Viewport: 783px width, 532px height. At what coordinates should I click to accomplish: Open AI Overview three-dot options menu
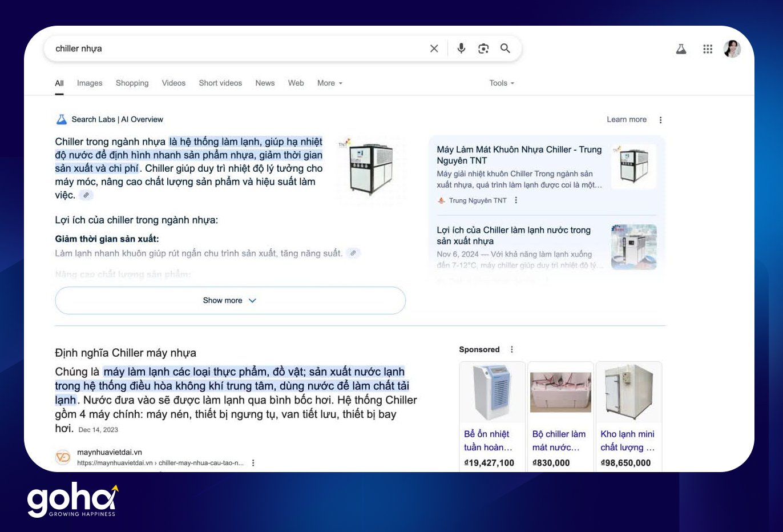pyautogui.click(x=660, y=120)
